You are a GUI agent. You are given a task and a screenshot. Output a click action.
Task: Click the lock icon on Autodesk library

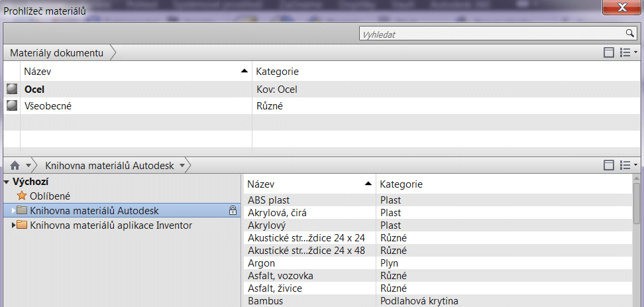click(x=233, y=211)
